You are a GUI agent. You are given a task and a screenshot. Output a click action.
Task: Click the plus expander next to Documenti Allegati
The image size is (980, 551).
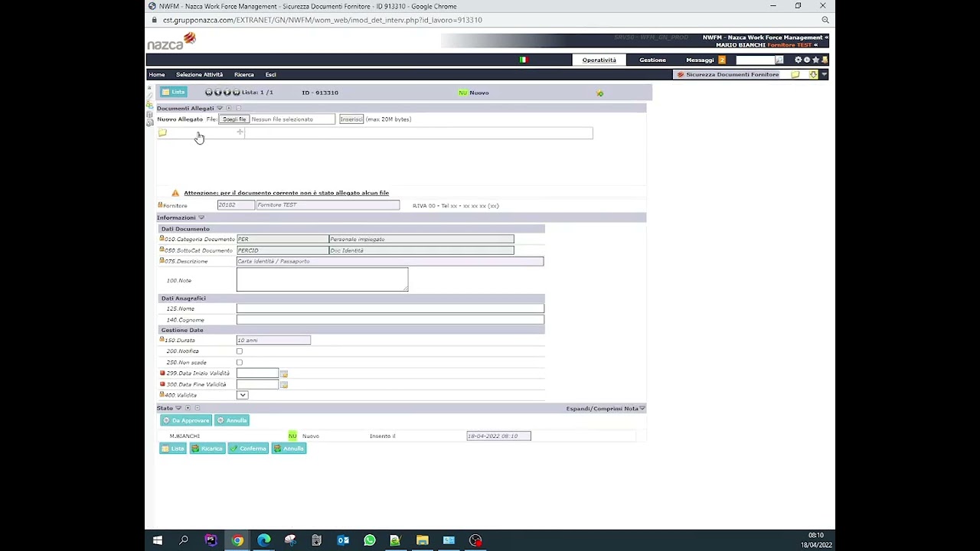click(229, 108)
